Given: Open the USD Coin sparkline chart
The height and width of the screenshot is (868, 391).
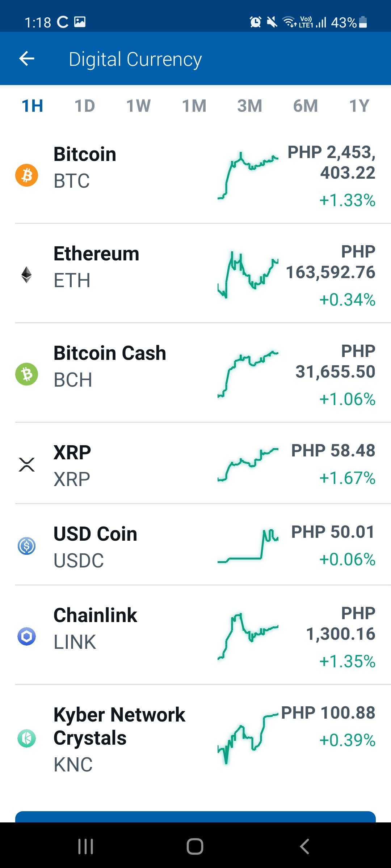Looking at the screenshot, I should 248,546.
